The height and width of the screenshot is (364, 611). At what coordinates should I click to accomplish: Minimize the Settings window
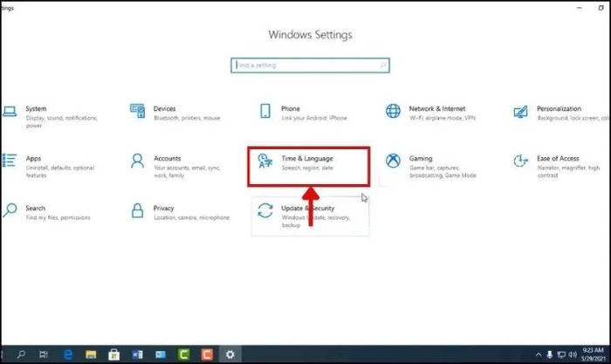click(x=580, y=8)
